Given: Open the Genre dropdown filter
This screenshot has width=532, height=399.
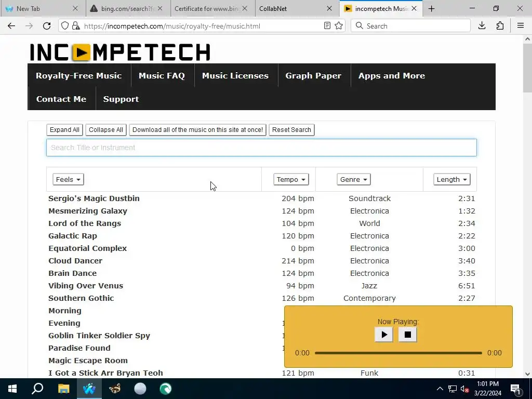Looking at the screenshot, I should click(x=353, y=179).
